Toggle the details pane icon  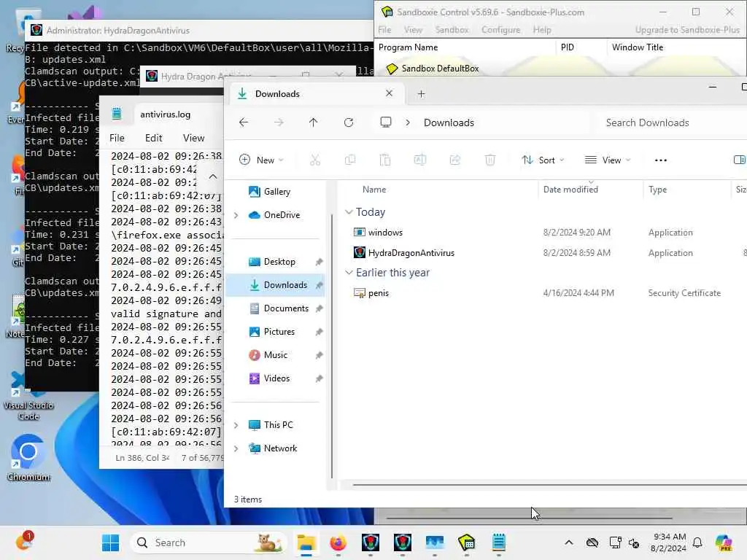[x=740, y=160]
